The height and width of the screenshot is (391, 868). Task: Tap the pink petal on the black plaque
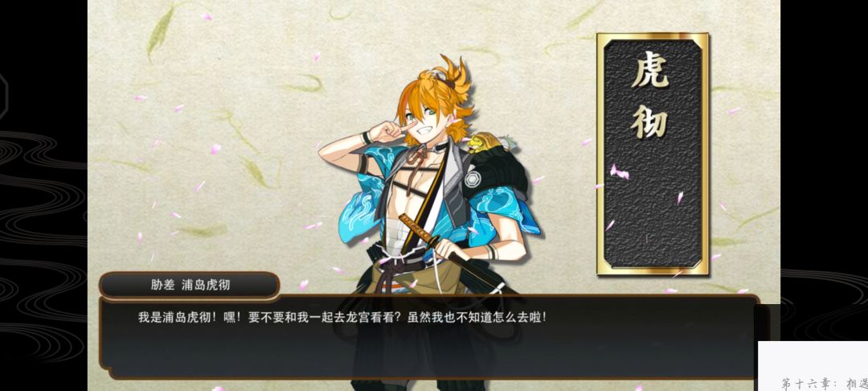619,172
